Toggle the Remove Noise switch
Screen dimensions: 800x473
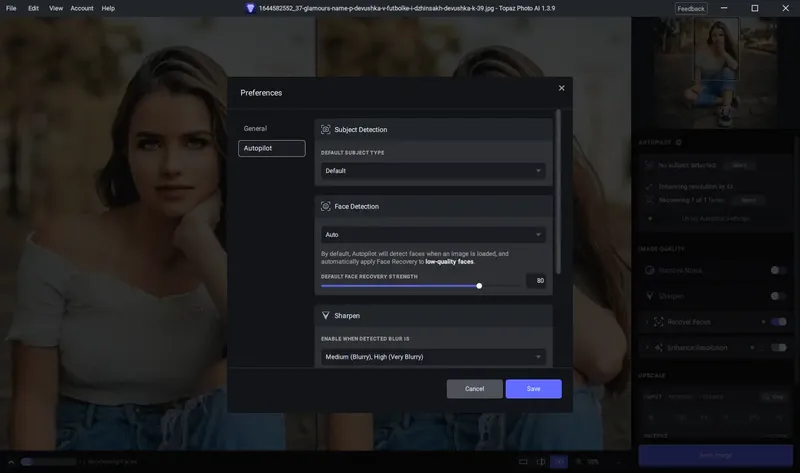(778, 270)
